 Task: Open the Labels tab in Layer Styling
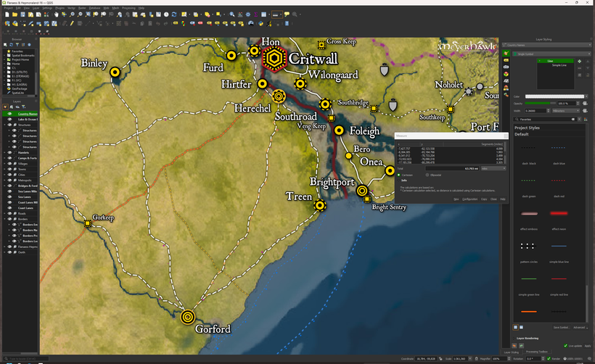pos(506,60)
